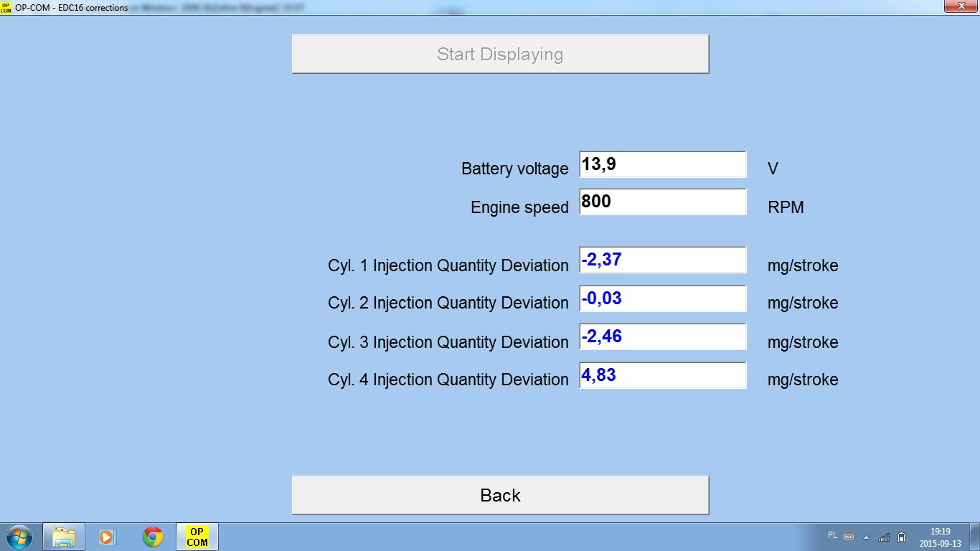The height and width of the screenshot is (551, 980).
Task: Open the taskbar clock and date
Action: (x=940, y=537)
